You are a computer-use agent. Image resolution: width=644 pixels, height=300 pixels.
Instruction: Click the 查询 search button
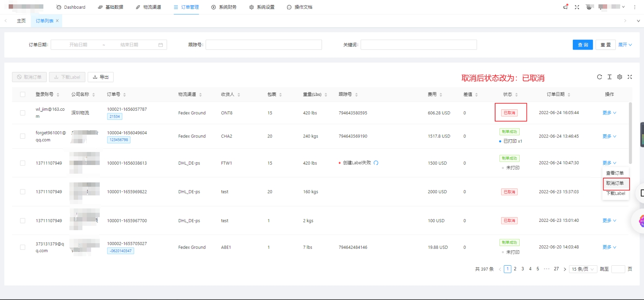click(583, 45)
